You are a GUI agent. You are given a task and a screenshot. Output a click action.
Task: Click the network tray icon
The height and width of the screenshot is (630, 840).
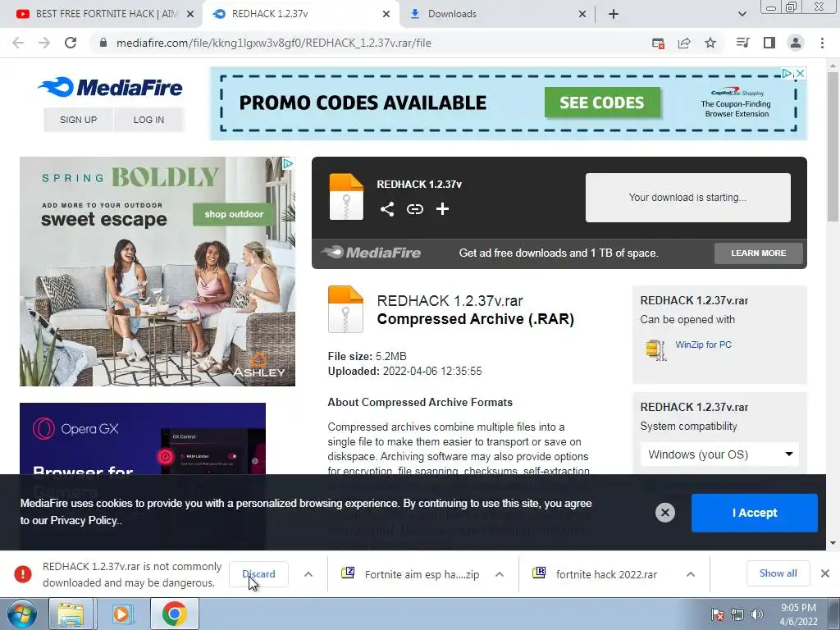coord(737,614)
